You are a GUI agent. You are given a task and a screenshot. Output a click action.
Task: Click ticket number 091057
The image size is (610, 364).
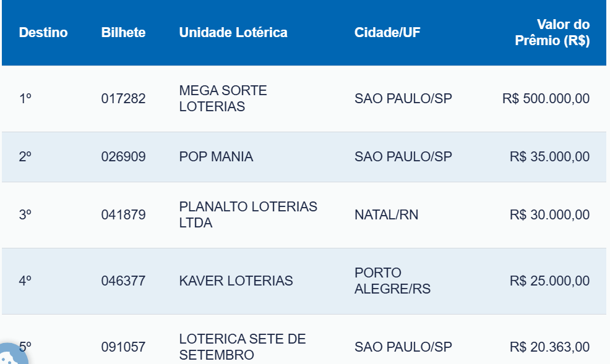click(x=123, y=347)
